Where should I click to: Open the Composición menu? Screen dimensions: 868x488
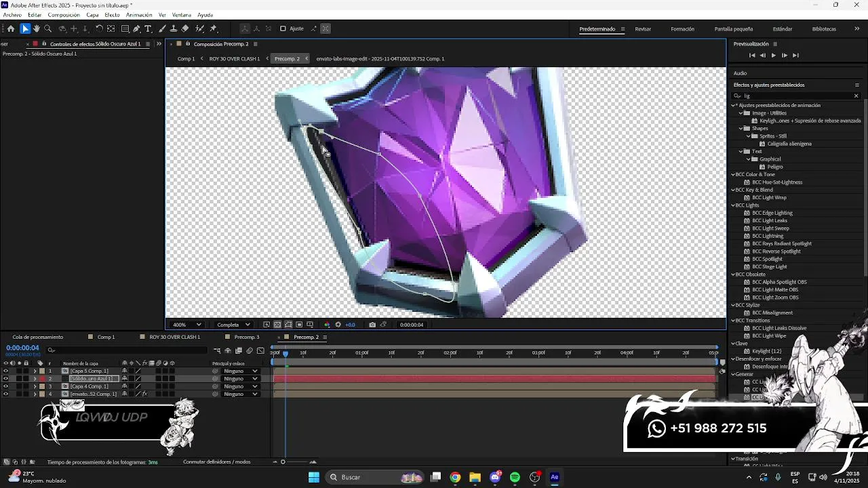[64, 15]
